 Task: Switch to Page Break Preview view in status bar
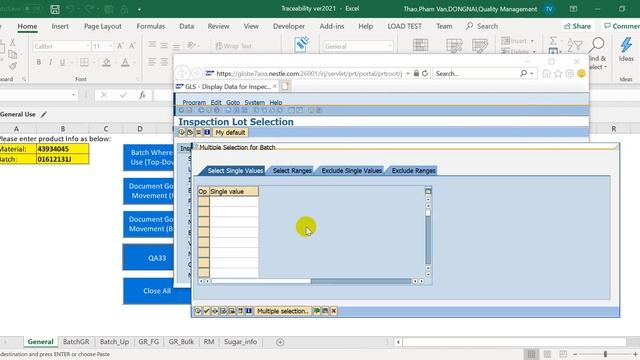563,354
